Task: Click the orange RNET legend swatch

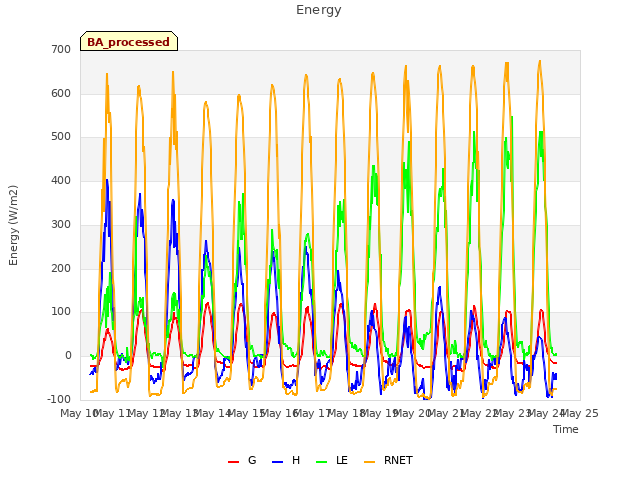Action: point(369,462)
